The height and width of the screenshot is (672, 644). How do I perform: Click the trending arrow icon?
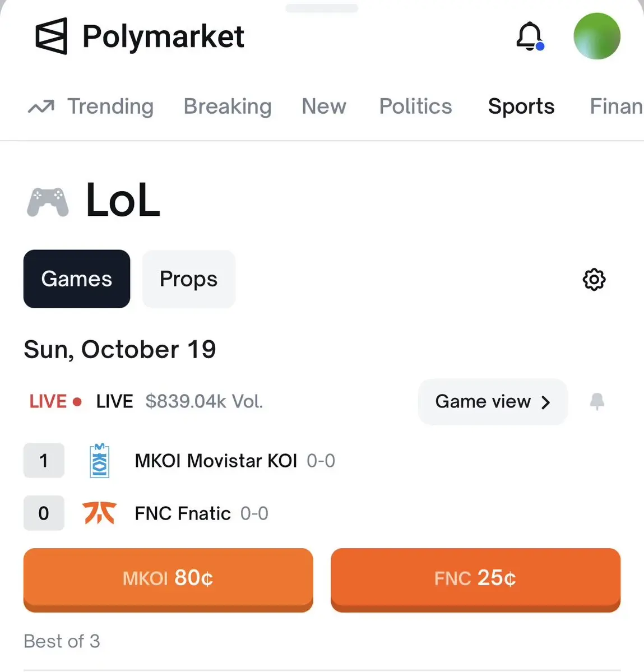point(41,106)
